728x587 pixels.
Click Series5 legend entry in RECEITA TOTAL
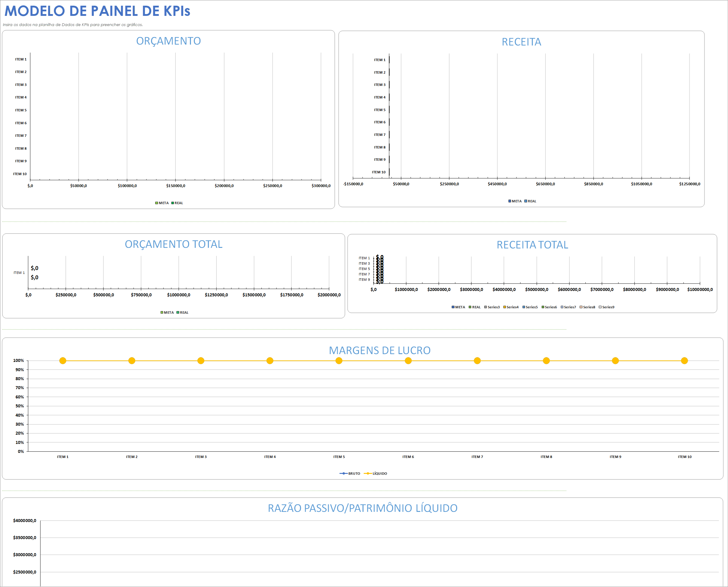click(x=530, y=307)
